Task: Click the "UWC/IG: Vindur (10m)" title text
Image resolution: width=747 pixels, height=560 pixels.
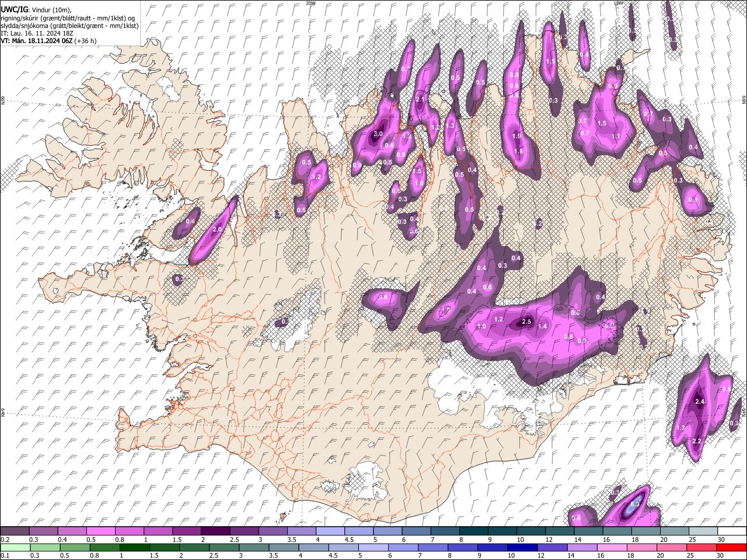Action: click(x=35, y=10)
